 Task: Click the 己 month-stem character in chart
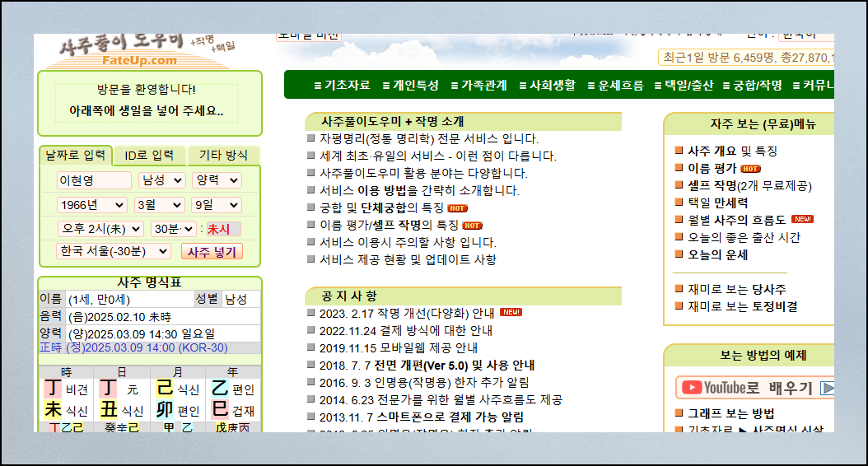(x=165, y=388)
